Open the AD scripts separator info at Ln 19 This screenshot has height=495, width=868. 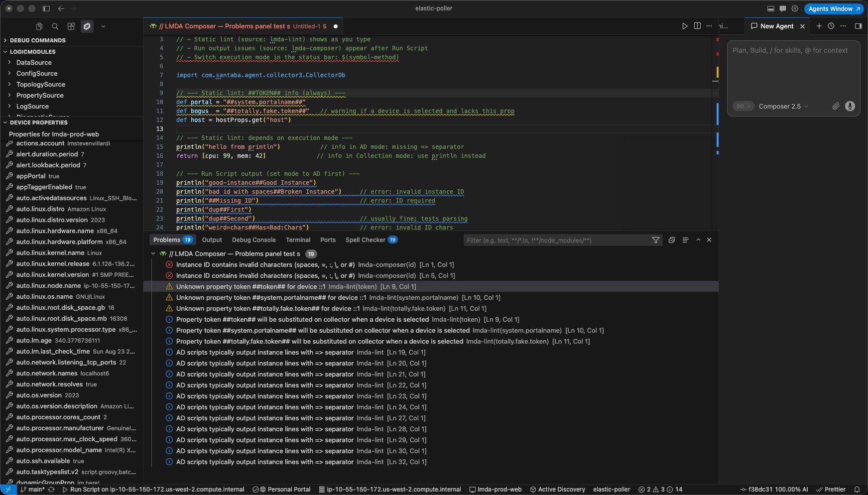(431, 353)
